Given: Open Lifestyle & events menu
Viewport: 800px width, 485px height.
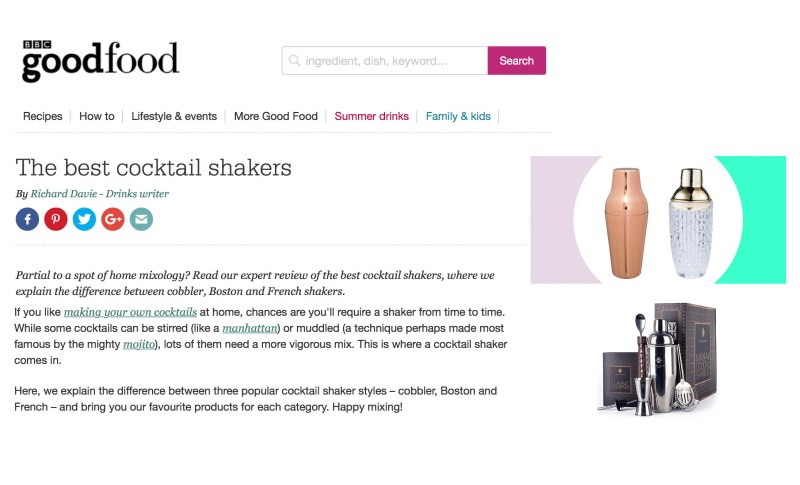Looking at the screenshot, I should 174,116.
